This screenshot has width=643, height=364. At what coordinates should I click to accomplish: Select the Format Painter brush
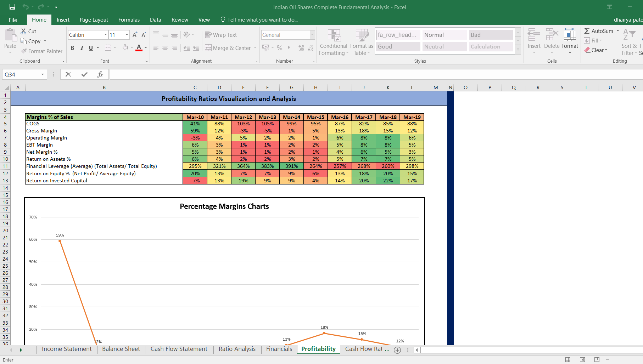(x=24, y=51)
